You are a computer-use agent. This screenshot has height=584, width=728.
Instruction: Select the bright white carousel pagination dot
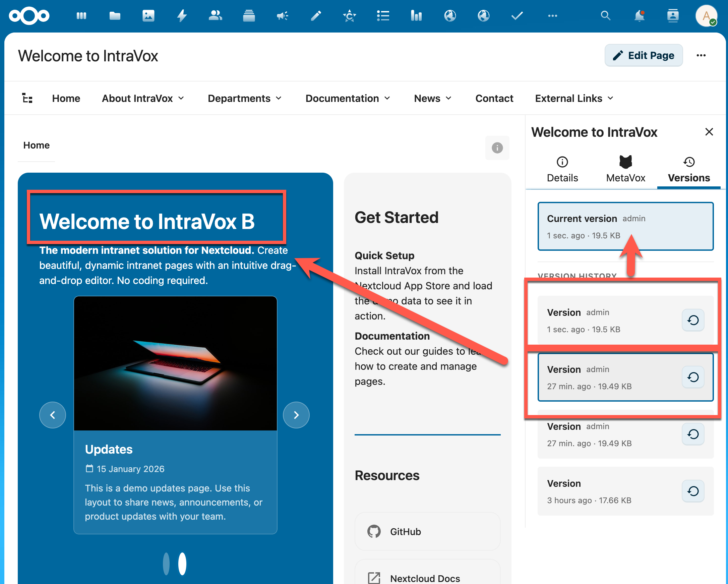(182, 564)
